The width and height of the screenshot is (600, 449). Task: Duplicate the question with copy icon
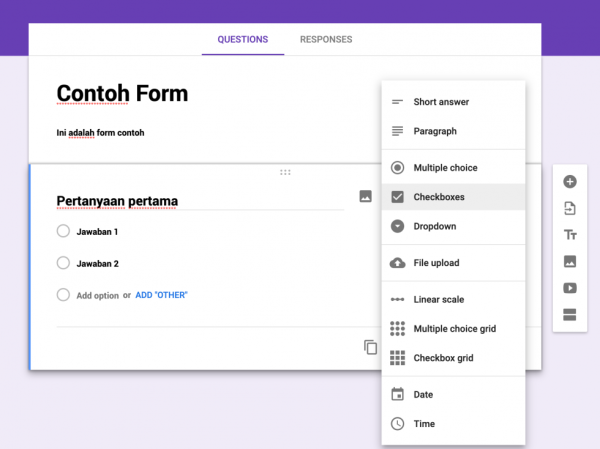(370, 347)
